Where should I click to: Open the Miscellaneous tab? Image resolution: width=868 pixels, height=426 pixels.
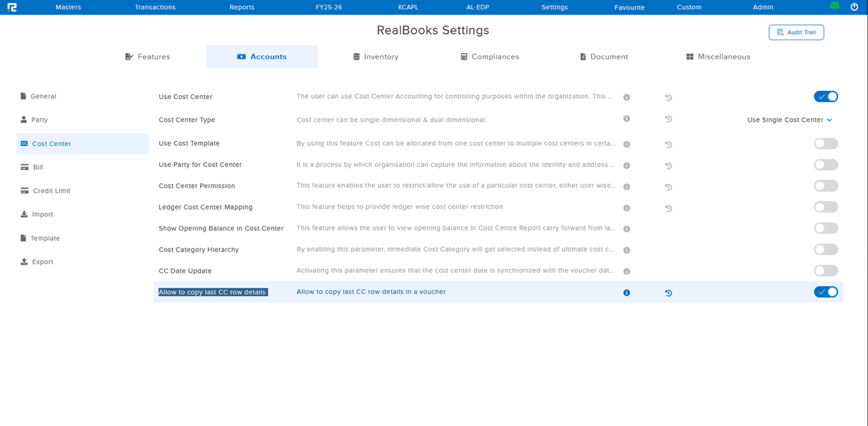click(718, 57)
